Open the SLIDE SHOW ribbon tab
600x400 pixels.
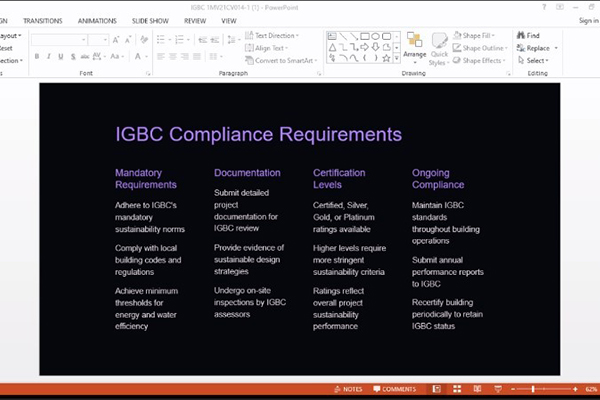(x=150, y=21)
